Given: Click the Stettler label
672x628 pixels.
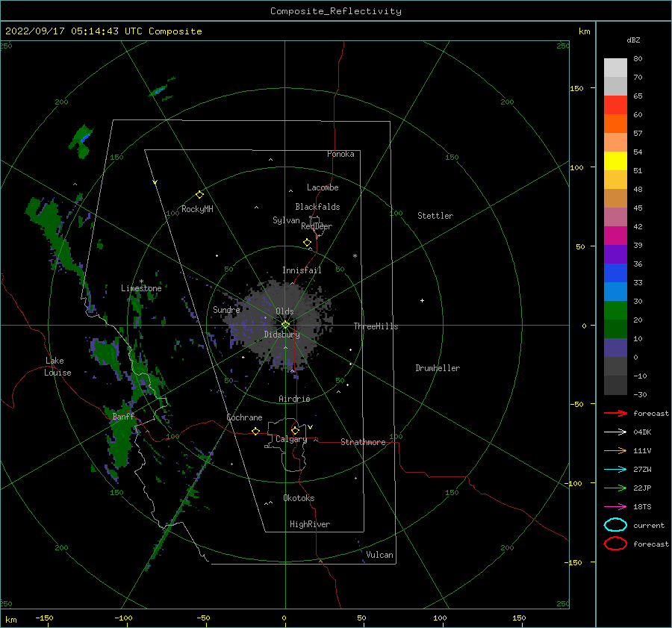Looking at the screenshot, I should point(435,216).
